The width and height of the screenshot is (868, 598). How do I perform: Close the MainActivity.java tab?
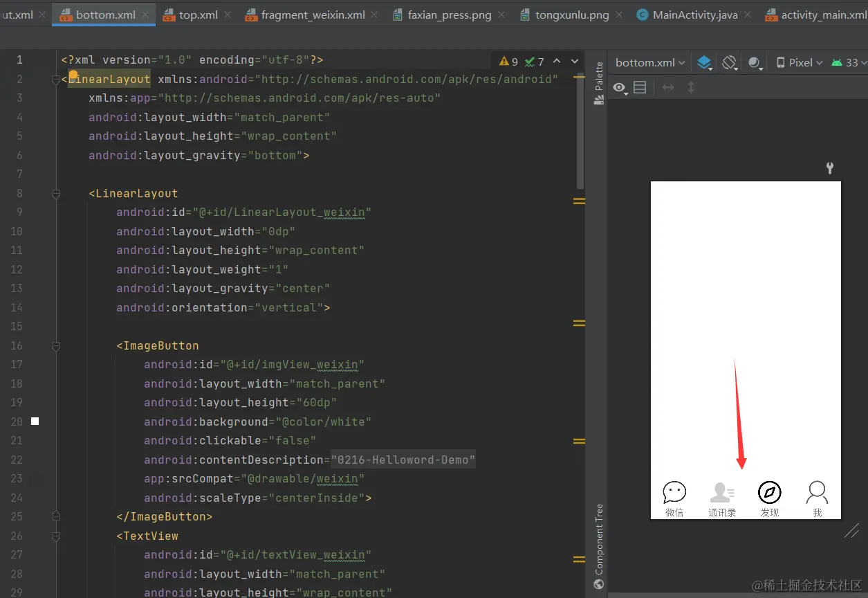(x=748, y=15)
